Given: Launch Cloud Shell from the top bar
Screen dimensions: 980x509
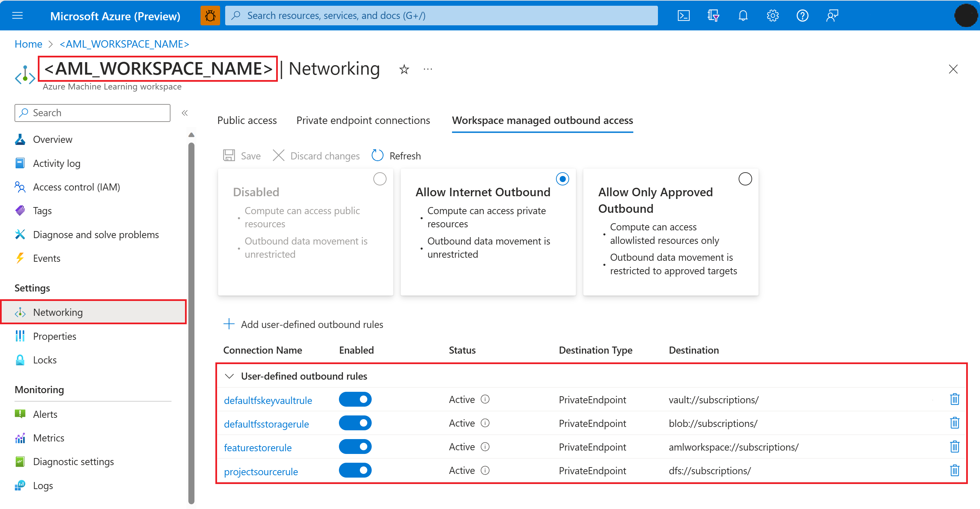Looking at the screenshot, I should pyautogui.click(x=684, y=16).
